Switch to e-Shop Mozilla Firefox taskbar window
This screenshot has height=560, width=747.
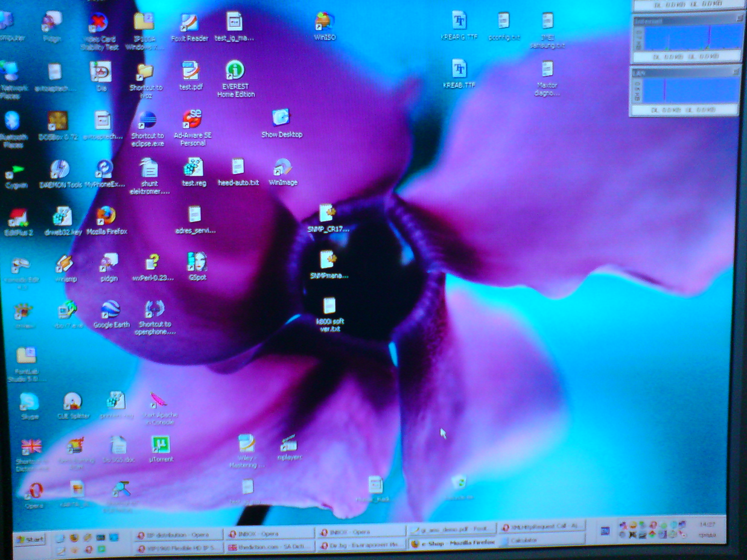coord(452,543)
